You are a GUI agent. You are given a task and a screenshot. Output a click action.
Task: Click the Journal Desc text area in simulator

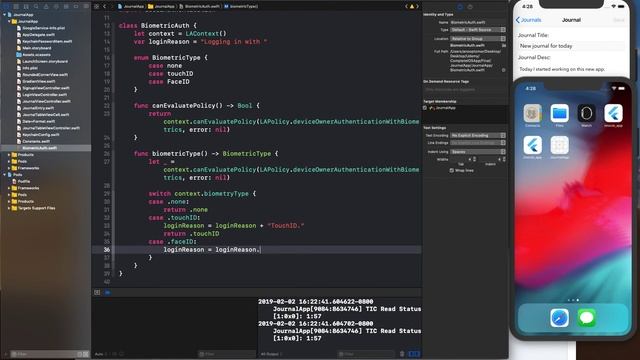tap(571, 69)
